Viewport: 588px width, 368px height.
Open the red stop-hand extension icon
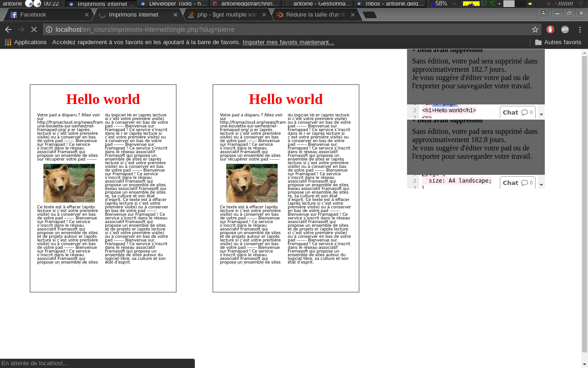pos(550,29)
